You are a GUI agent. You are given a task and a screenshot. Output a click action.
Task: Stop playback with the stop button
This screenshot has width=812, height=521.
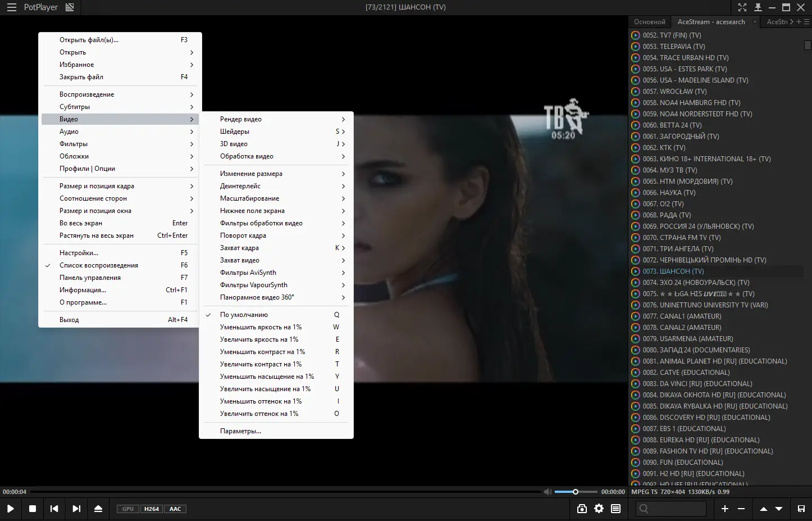(33, 509)
